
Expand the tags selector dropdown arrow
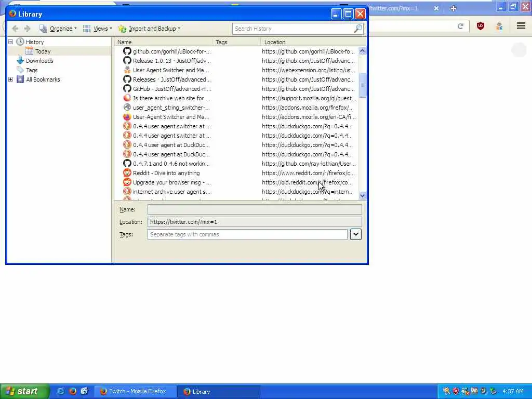pyautogui.click(x=355, y=234)
